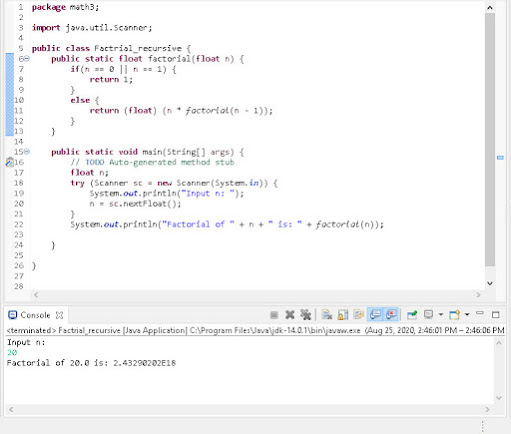The width and height of the screenshot is (511, 434).
Task: Click 'return 1;' on line 8
Action: (111, 79)
